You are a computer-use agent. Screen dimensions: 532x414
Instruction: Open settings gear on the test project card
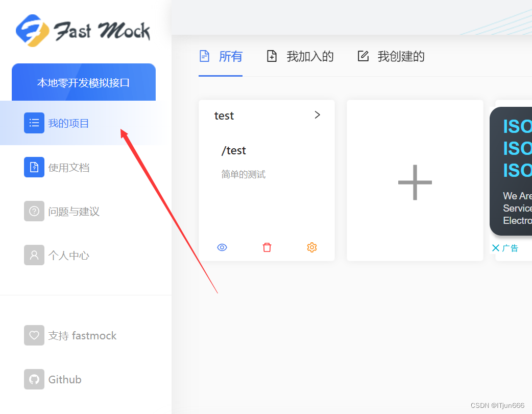click(x=312, y=247)
